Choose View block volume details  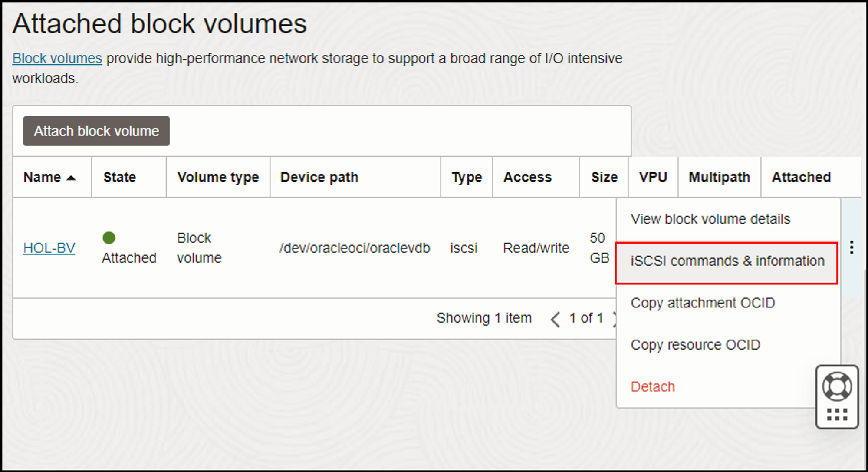(x=710, y=219)
